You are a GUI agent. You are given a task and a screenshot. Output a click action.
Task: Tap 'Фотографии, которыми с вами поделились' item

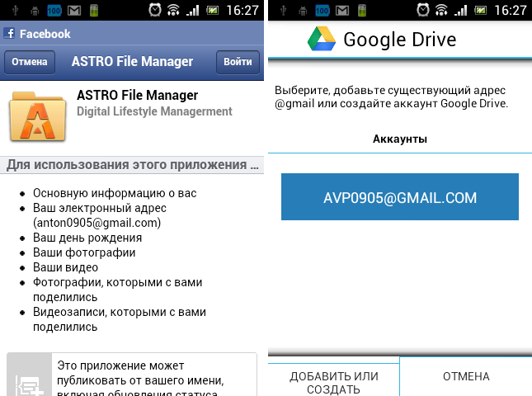[117, 290]
